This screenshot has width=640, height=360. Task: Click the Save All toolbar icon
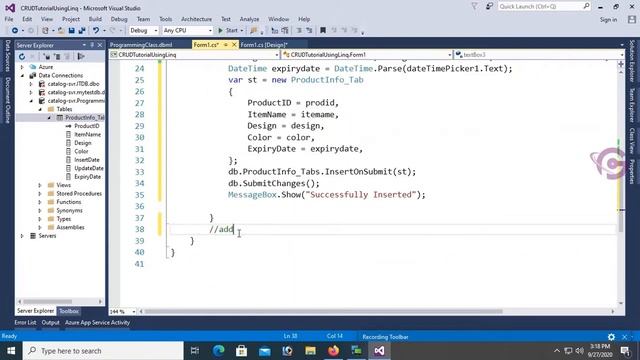point(82,31)
